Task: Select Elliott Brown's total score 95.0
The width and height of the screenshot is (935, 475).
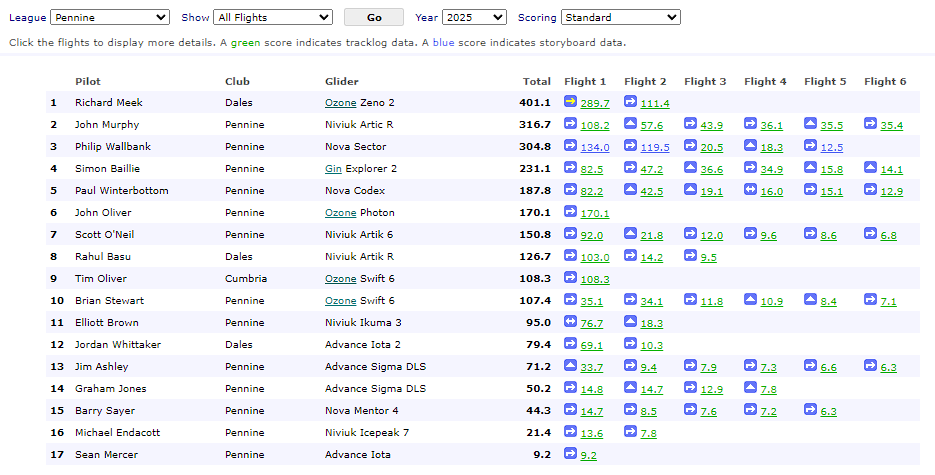Action: [538, 322]
